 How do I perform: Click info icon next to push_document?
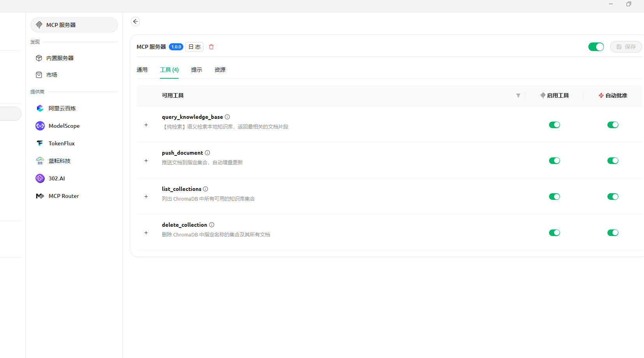(207, 153)
